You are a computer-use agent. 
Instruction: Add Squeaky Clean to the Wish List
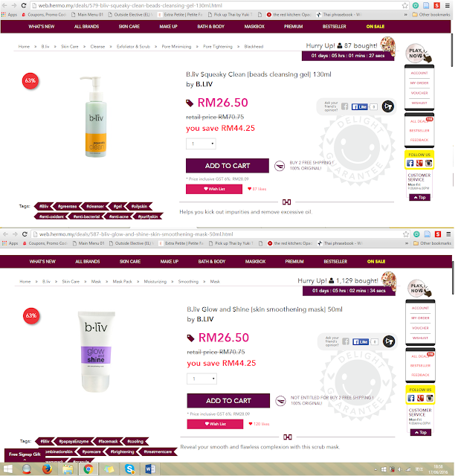(214, 189)
